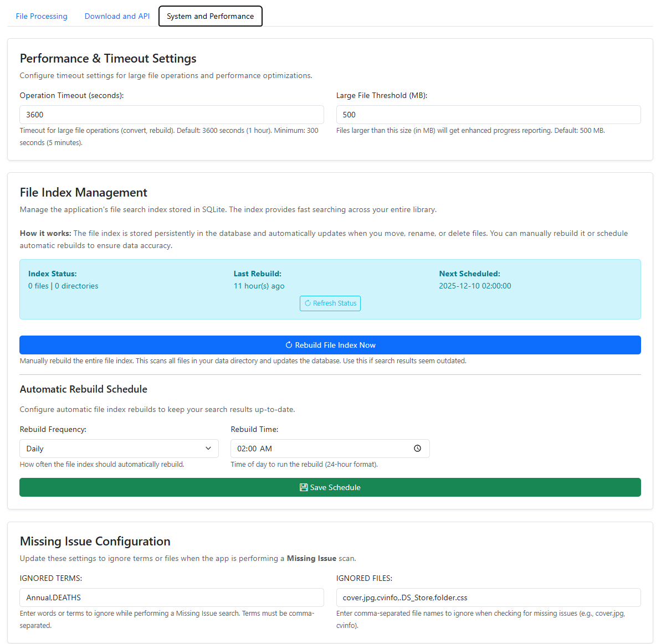Screen dimensions: 661x644
Task: Refresh the file index status
Action: (330, 303)
